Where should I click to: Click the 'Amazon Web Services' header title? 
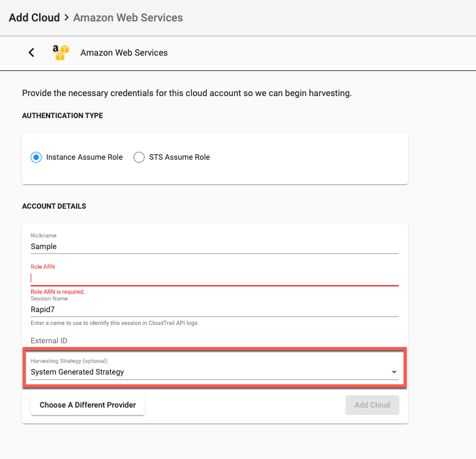tap(124, 53)
